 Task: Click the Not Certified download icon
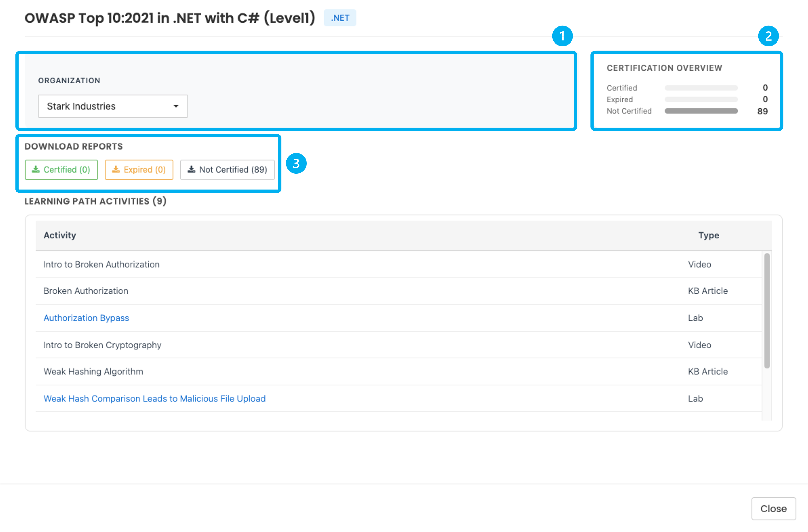(x=192, y=169)
